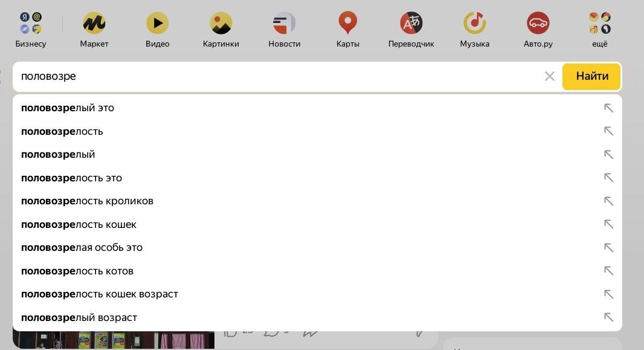Open the Новости service icon
Image resolution: width=644 pixels, height=350 pixels.
(x=284, y=23)
